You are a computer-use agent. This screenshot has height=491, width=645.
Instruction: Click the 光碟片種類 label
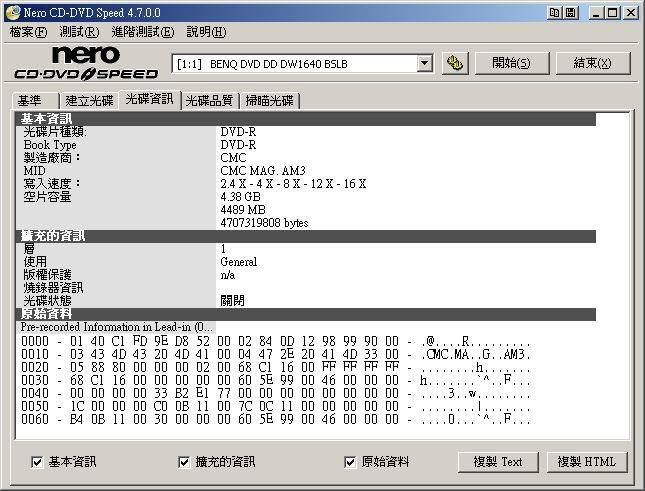click(x=55, y=132)
